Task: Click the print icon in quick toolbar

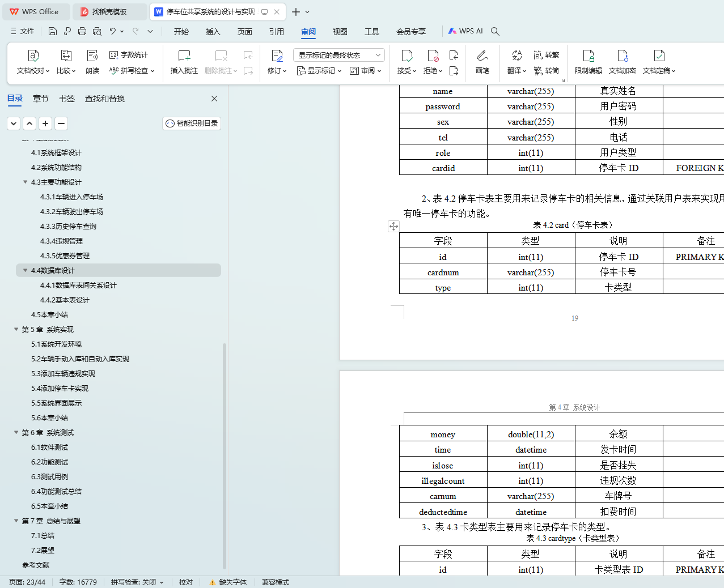Action: 82,31
